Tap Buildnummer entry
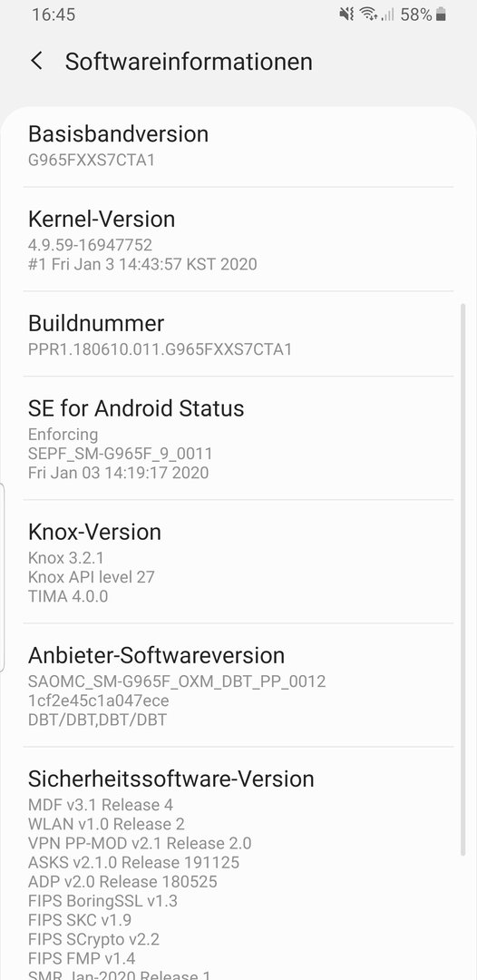 coord(238,334)
